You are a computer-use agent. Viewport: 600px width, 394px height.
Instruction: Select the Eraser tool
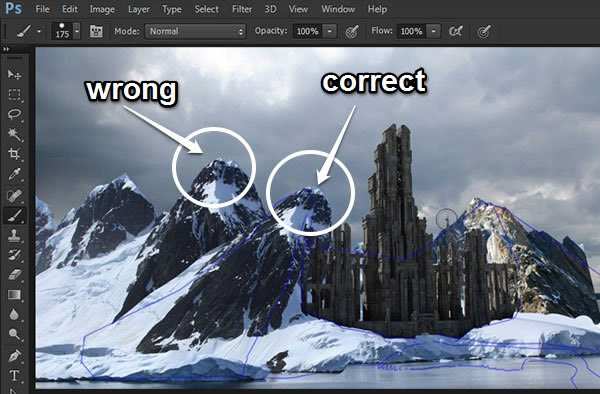pyautogui.click(x=14, y=275)
